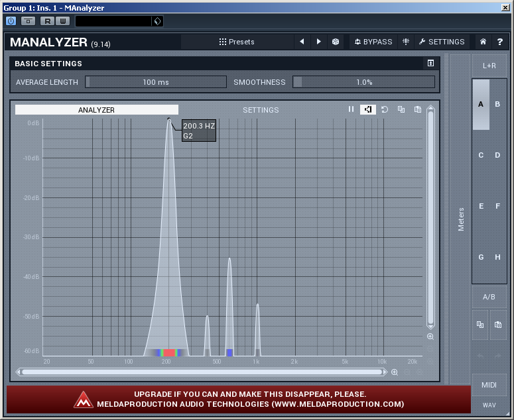
Task: Click the -30dB level axis label
Action: point(31,237)
